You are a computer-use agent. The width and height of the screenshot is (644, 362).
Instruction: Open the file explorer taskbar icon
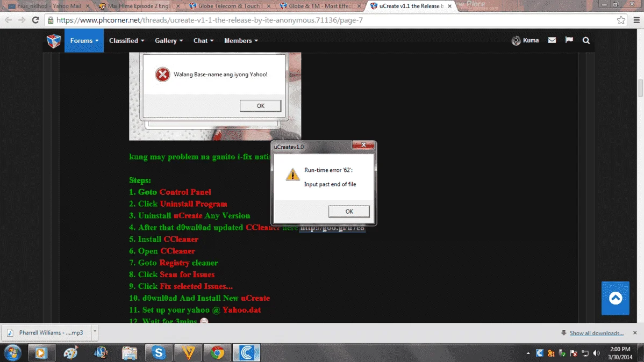coord(130,352)
